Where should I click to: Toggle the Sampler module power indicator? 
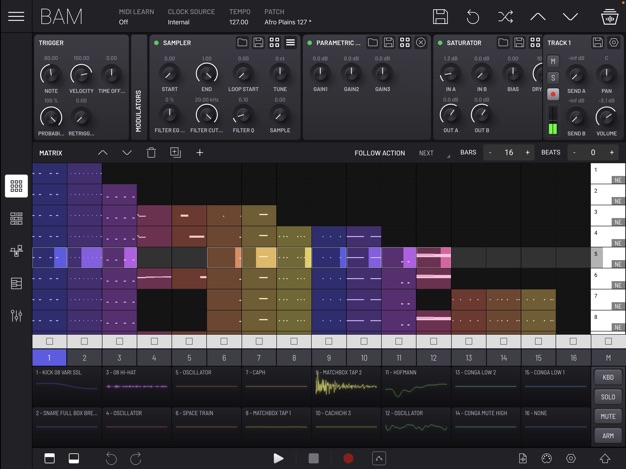pos(156,43)
